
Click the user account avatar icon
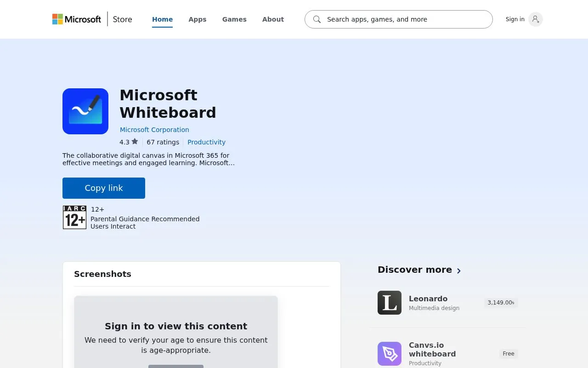coord(536,19)
